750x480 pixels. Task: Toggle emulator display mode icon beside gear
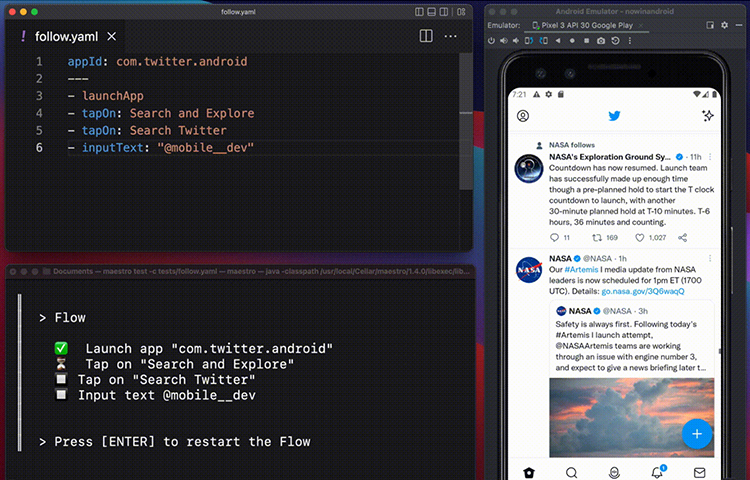710,25
